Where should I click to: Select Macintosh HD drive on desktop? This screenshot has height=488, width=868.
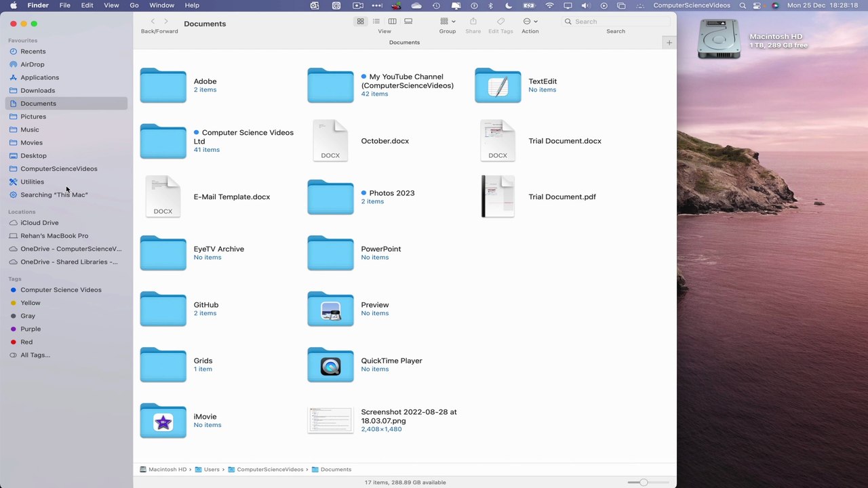(x=719, y=39)
